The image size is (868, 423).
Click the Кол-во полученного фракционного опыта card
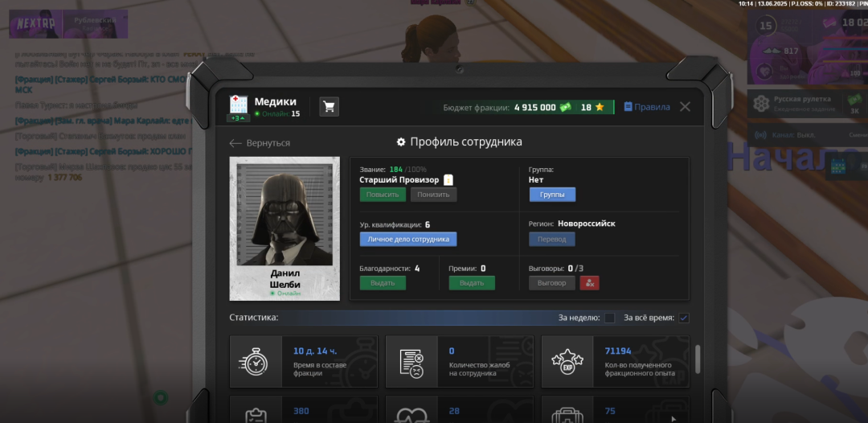[x=616, y=362]
